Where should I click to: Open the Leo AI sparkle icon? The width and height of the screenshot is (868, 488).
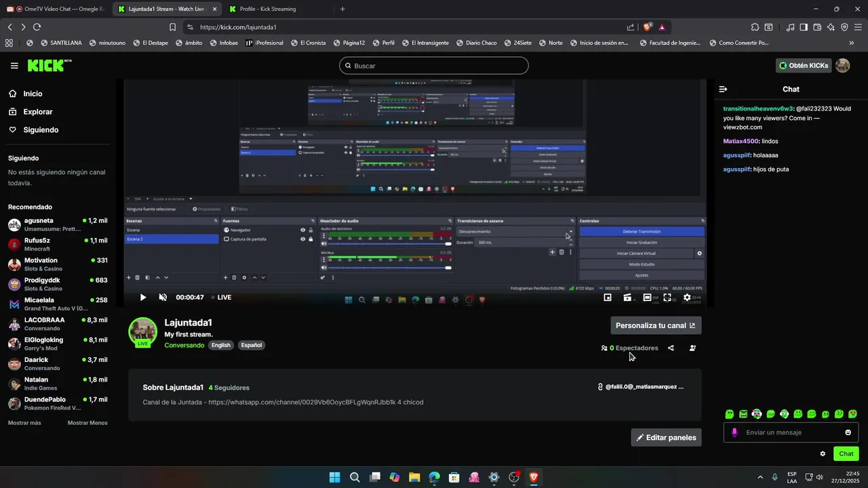[x=831, y=27]
